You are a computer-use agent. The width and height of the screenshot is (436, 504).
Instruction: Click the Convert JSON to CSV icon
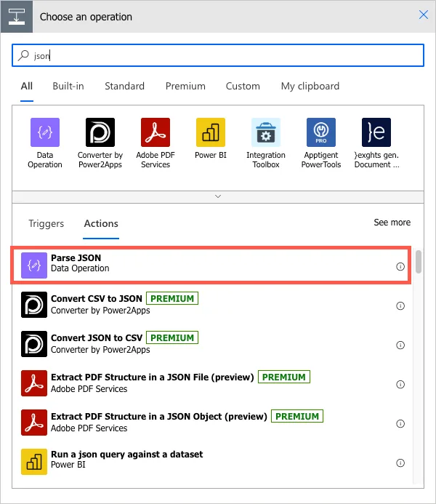coord(34,344)
